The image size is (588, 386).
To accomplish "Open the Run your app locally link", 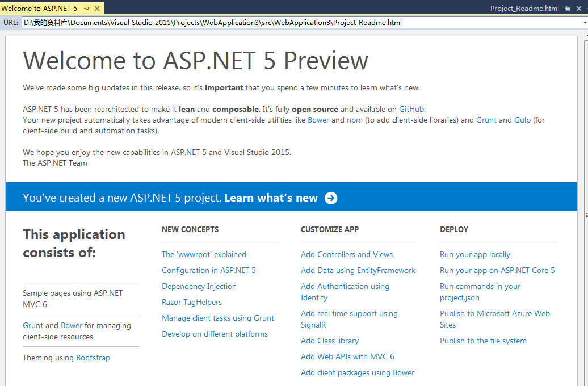I will click(x=474, y=254).
